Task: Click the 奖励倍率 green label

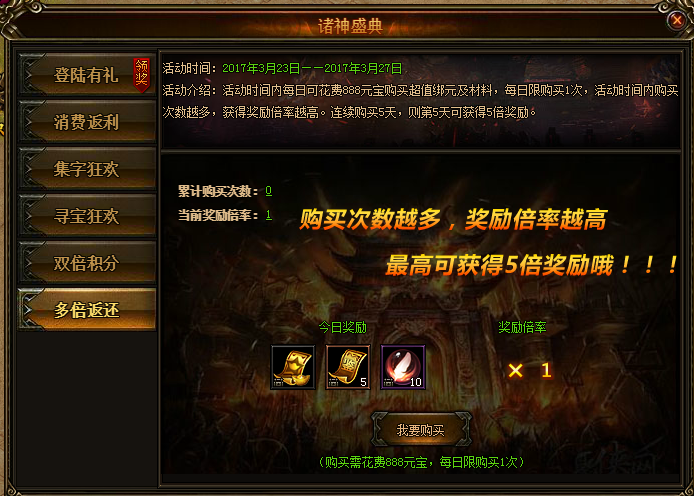Action: (x=522, y=327)
